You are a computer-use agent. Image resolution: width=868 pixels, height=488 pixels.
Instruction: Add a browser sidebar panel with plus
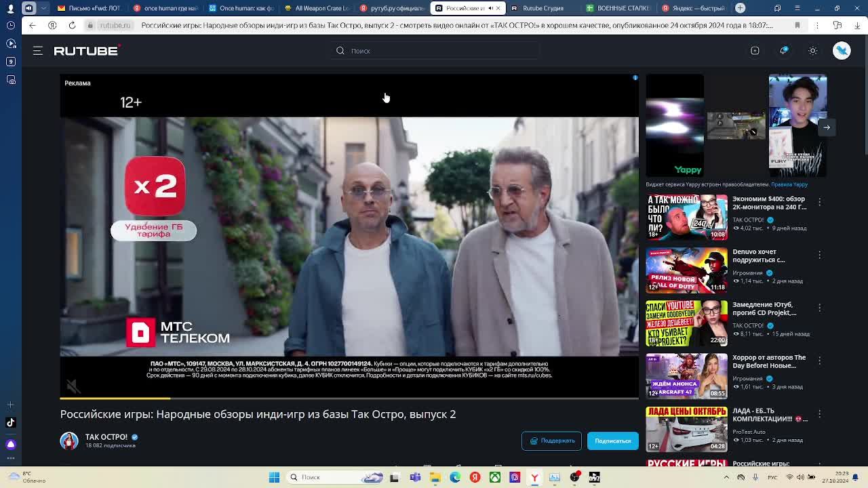tap(10, 404)
